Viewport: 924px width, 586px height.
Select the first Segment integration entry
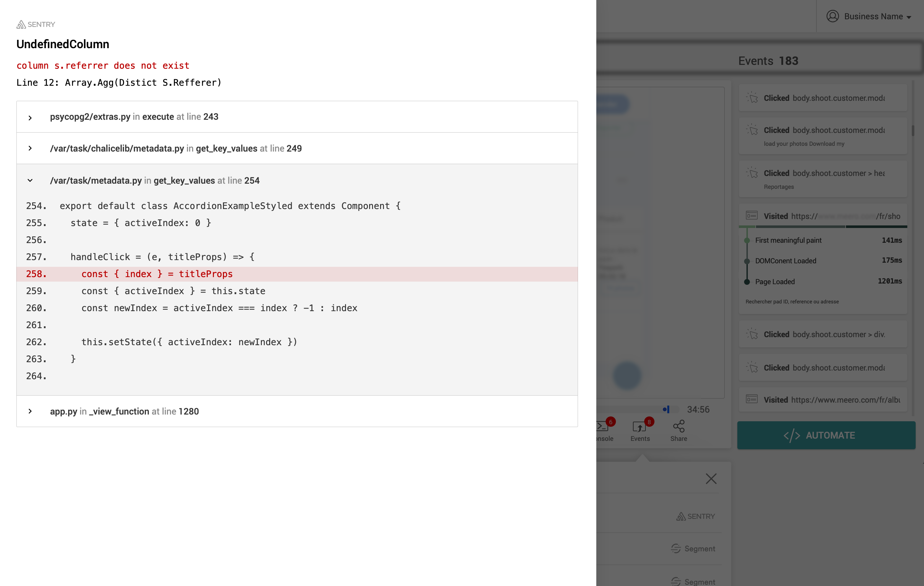coord(693,549)
